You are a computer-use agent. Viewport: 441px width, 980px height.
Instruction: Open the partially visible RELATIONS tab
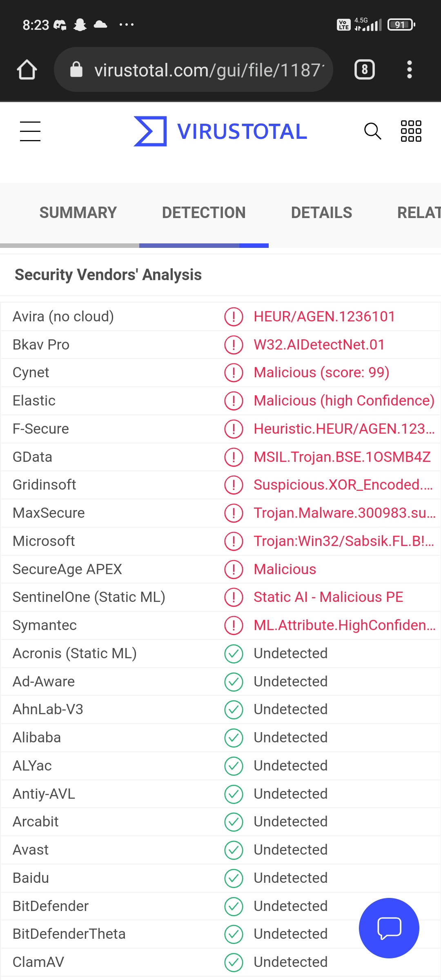pyautogui.click(x=419, y=213)
